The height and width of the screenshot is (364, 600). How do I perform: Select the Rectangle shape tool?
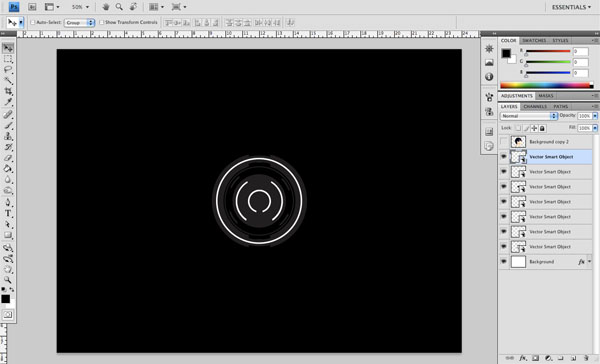pyautogui.click(x=8, y=235)
